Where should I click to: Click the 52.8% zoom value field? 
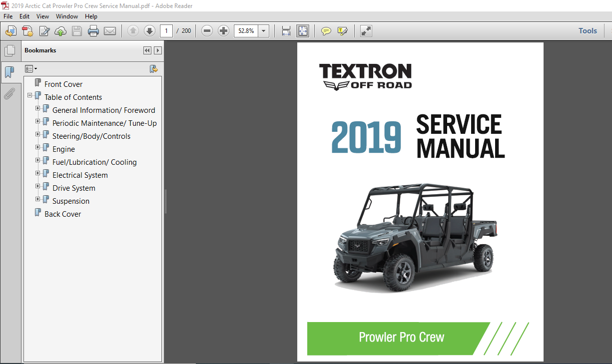click(246, 31)
